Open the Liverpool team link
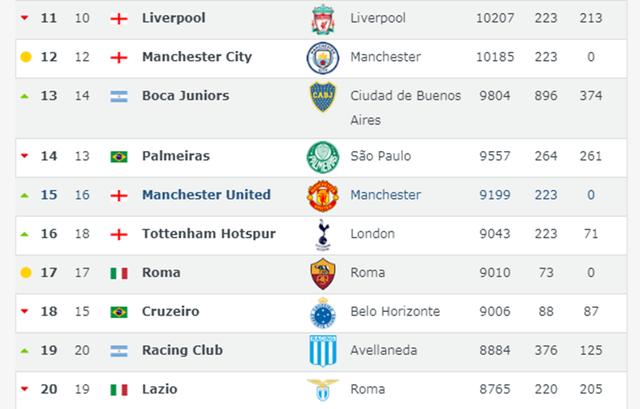Image resolution: width=640 pixels, height=409 pixels. [172, 19]
